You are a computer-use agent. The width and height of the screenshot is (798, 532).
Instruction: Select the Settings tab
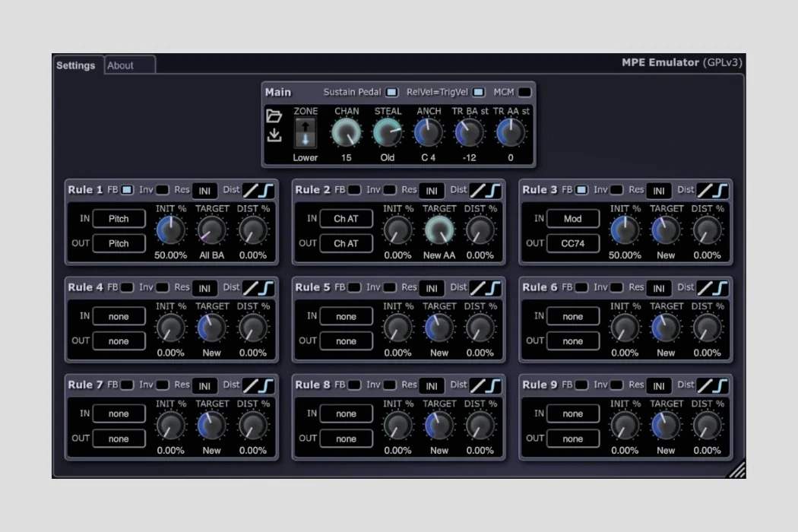pos(77,65)
